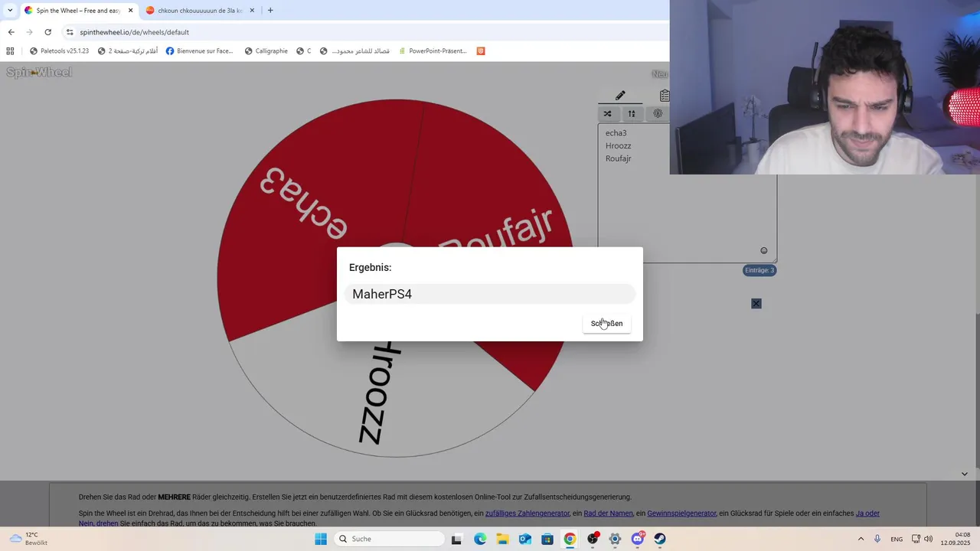Open the Calligraphie bookmark
Viewport: 980px width, 551px height.
pos(266,51)
